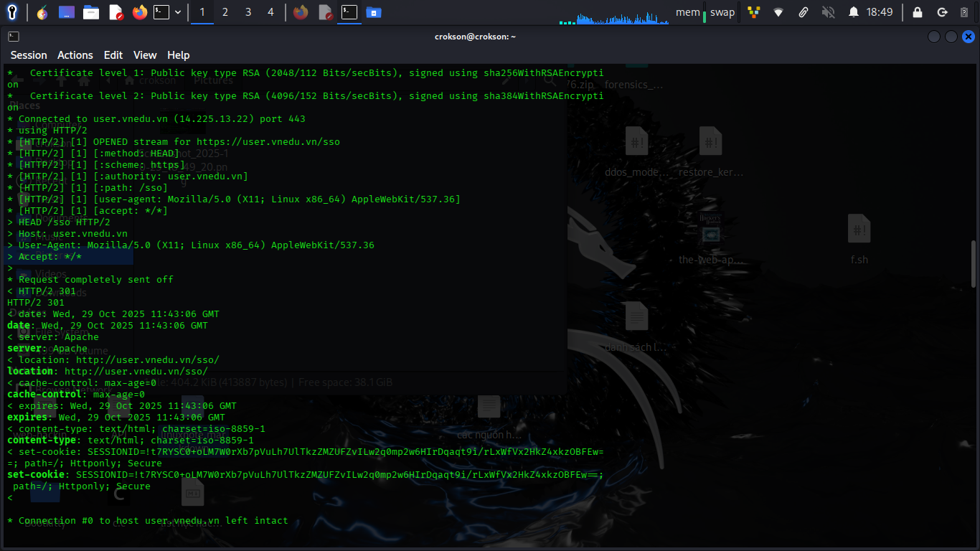Image resolution: width=980 pixels, height=551 pixels.
Task: Open the Session menu in the terminal
Action: pyautogui.click(x=28, y=55)
